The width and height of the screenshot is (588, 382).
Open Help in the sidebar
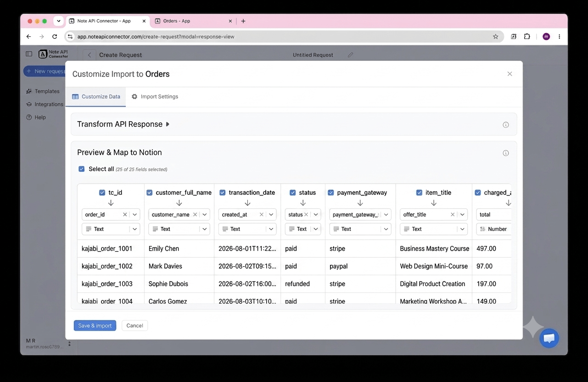(x=36, y=118)
